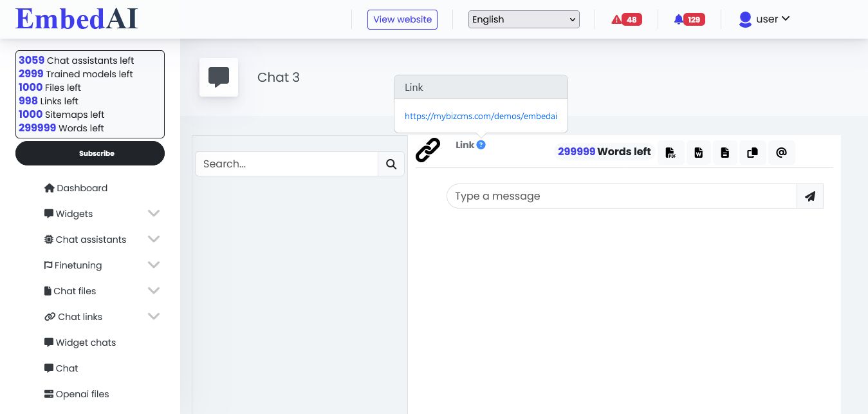Expand the Chat links chevron
The width and height of the screenshot is (868, 414).
pos(154,316)
